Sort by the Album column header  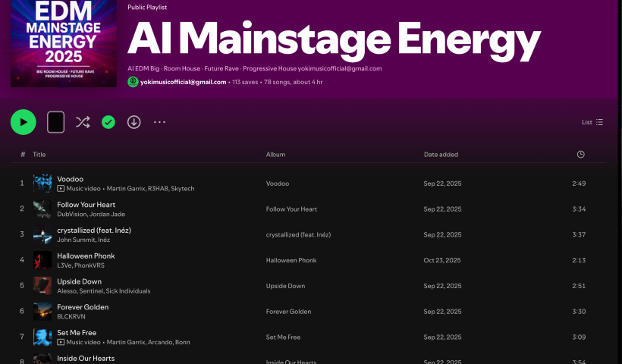[275, 155]
